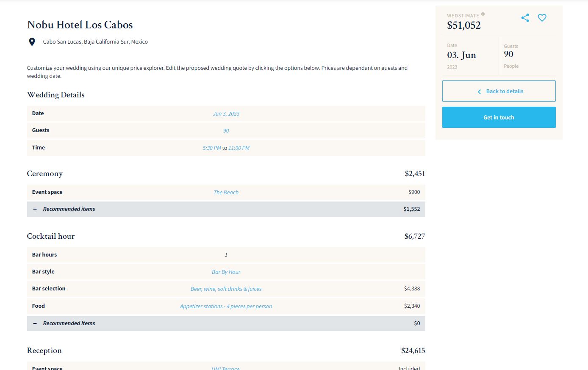Click the $1,552 recommended items price
Screen dimensions: 588x370
coord(412,209)
